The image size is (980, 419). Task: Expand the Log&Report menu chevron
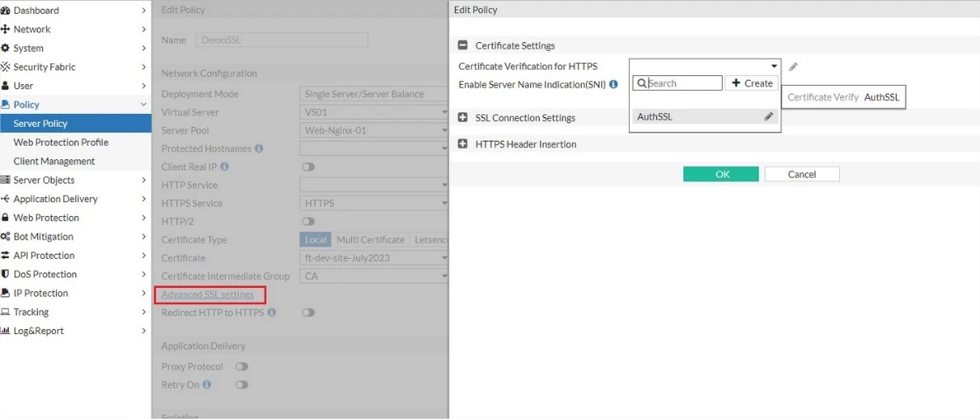pyautogui.click(x=144, y=331)
